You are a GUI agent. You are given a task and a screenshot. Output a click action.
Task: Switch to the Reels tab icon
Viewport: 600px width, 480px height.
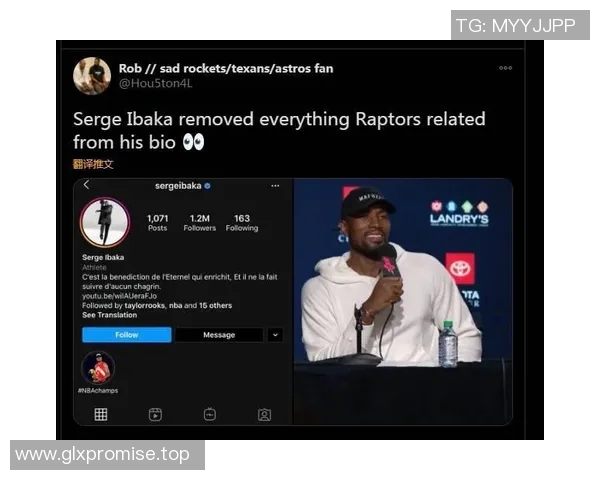click(155, 415)
